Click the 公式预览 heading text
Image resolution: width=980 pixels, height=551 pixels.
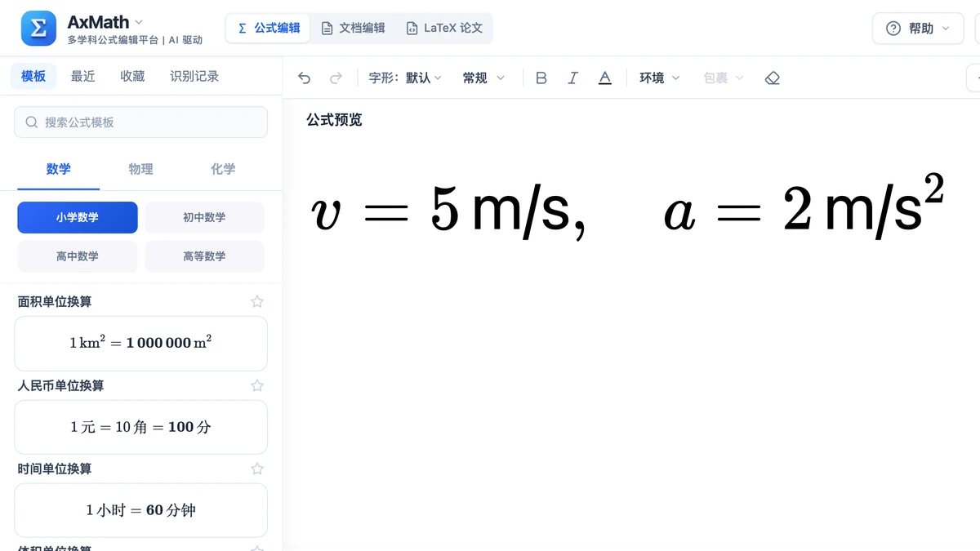(334, 120)
